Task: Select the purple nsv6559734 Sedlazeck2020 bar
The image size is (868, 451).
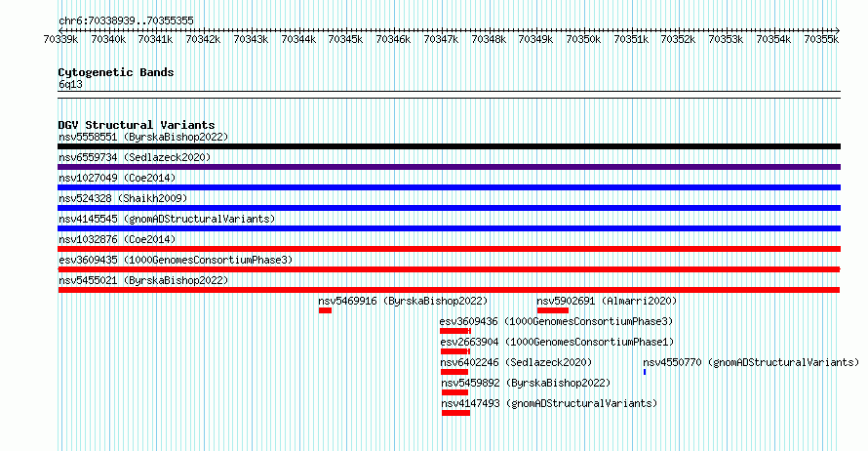Action: pyautogui.click(x=449, y=167)
